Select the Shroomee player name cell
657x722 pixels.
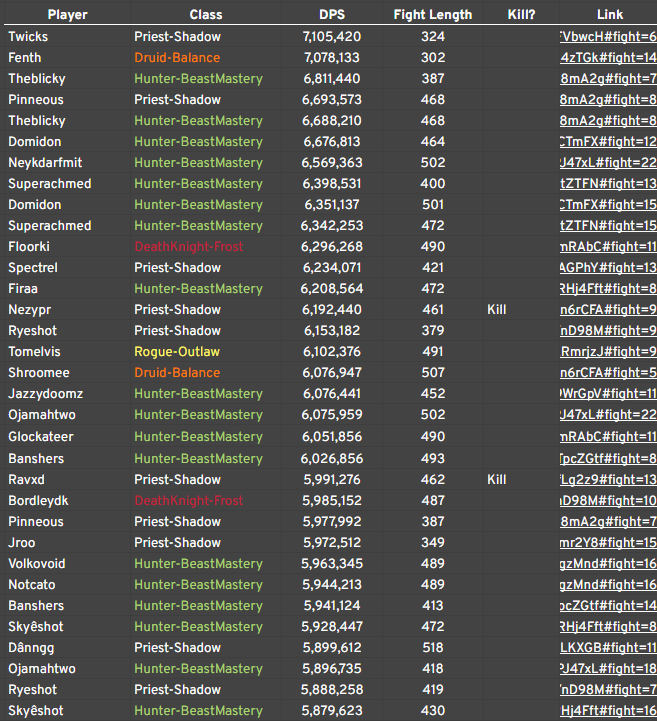point(39,373)
